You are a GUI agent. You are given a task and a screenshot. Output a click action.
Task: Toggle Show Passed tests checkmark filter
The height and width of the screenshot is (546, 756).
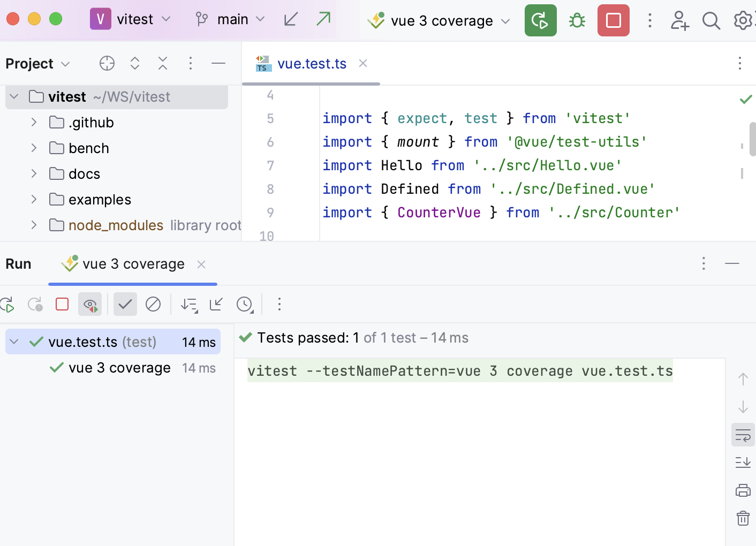(x=125, y=305)
